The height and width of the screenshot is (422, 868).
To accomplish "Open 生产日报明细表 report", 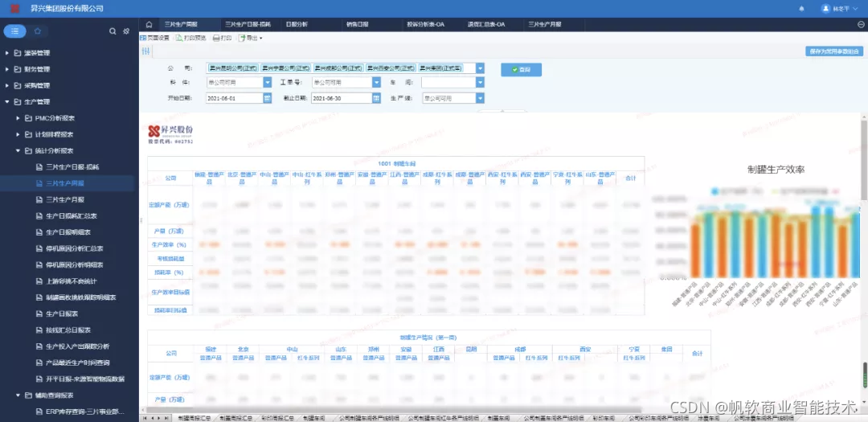I will 68,232.
